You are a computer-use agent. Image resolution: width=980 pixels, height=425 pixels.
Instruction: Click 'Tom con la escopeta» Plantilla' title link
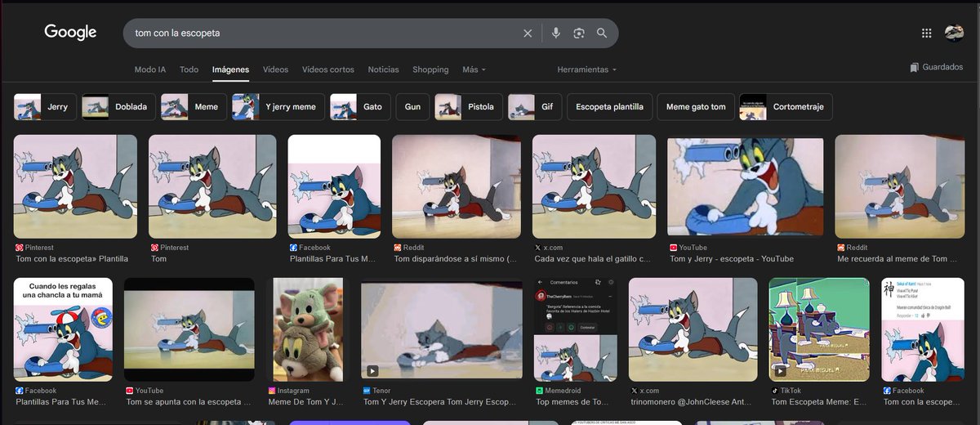click(72, 259)
